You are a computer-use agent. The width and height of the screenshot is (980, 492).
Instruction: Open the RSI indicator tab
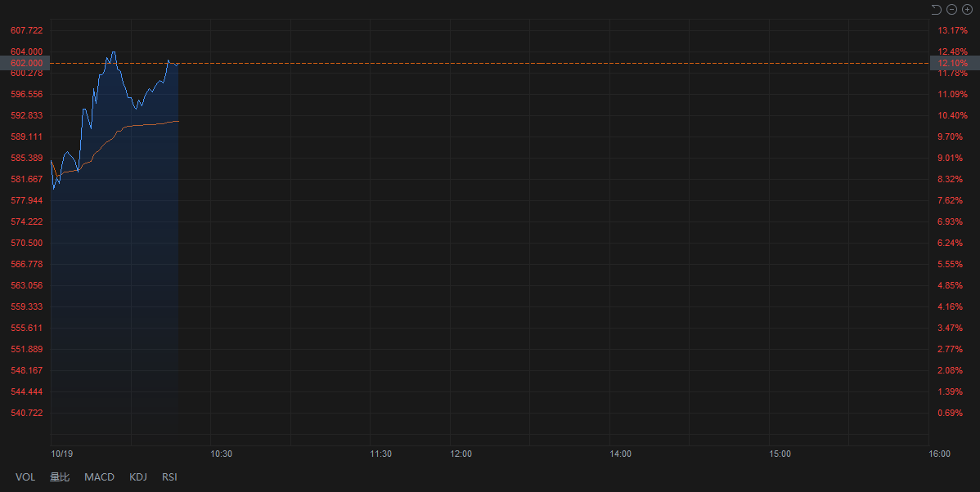tap(169, 477)
